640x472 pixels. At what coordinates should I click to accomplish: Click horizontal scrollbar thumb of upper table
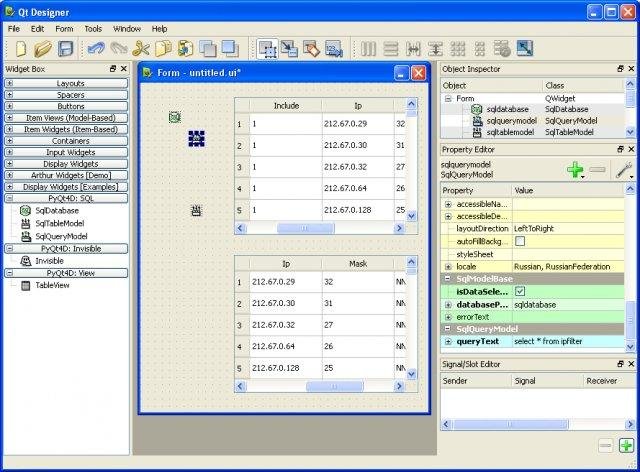pos(305,228)
